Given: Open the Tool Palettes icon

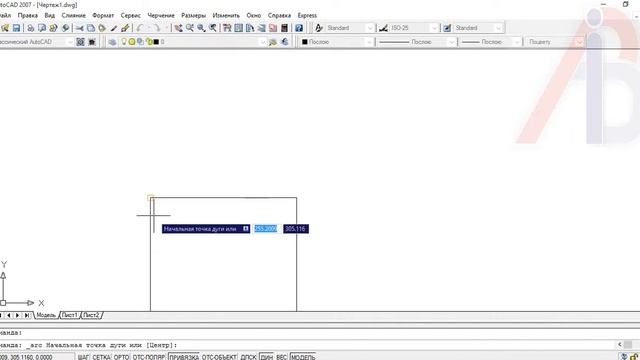Looking at the screenshot, I should (x=250, y=28).
